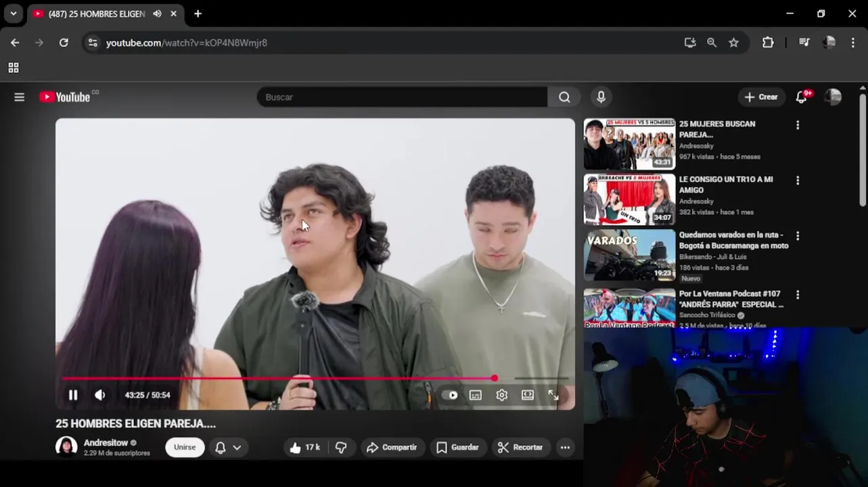Click the Recortar clip button
The height and width of the screenshot is (487, 868).
[520, 447]
